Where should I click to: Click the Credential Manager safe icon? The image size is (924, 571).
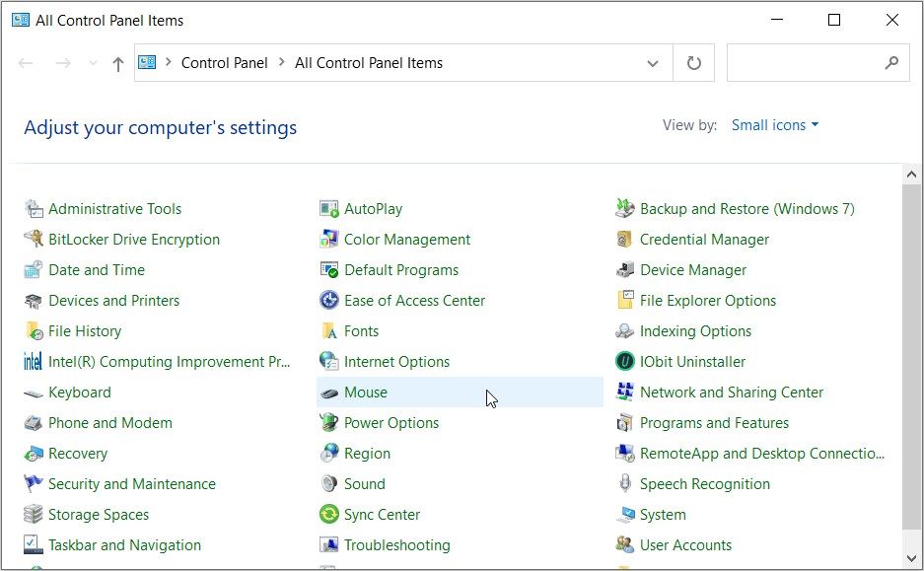[x=625, y=240]
